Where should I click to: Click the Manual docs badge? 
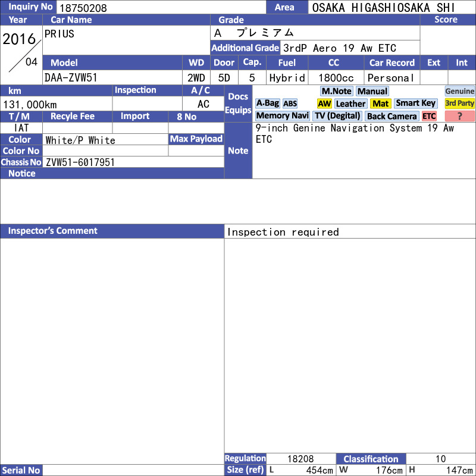point(372,91)
